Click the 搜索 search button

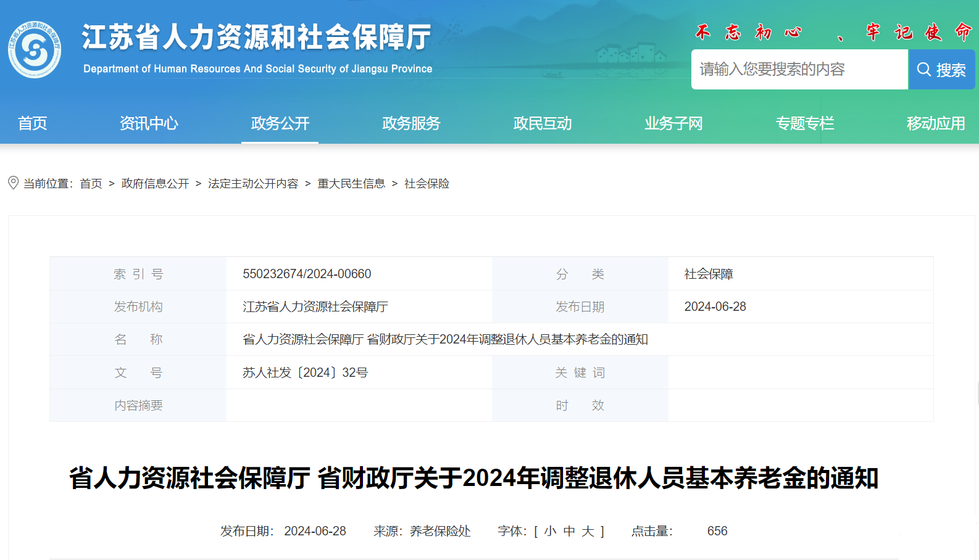(941, 70)
